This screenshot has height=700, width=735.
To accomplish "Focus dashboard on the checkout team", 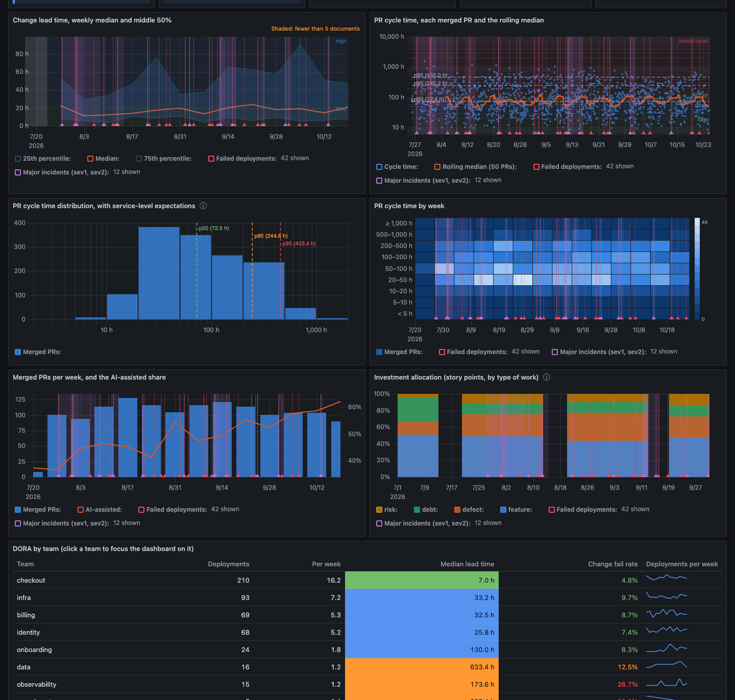I will click(31, 580).
